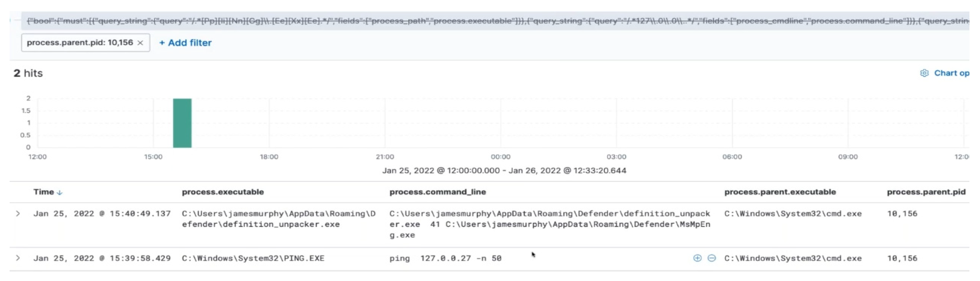Click the Time column header label
The width and height of the screenshot is (980, 281).
pos(43,192)
